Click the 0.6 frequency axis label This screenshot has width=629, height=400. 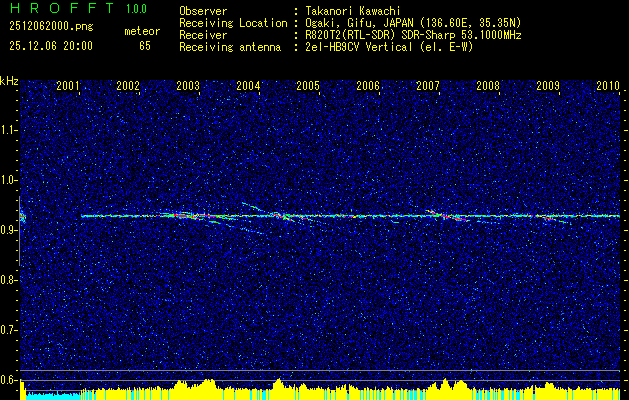8,380
